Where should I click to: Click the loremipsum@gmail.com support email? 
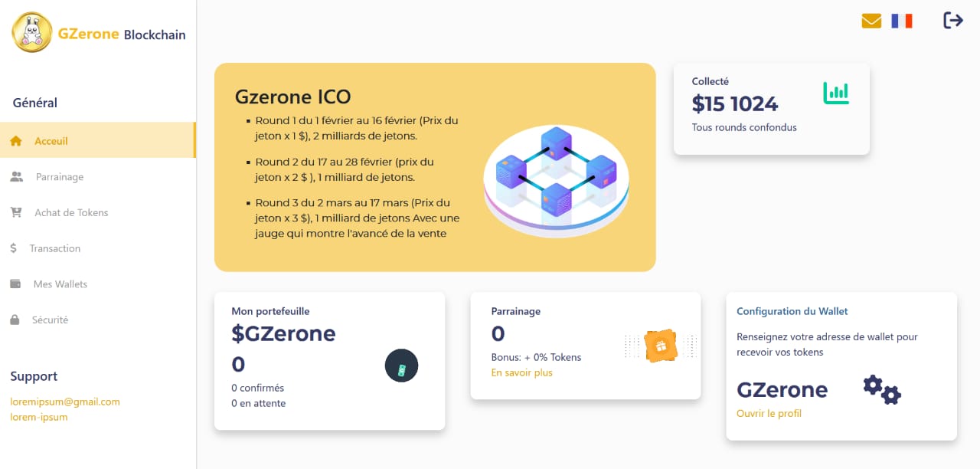(65, 402)
